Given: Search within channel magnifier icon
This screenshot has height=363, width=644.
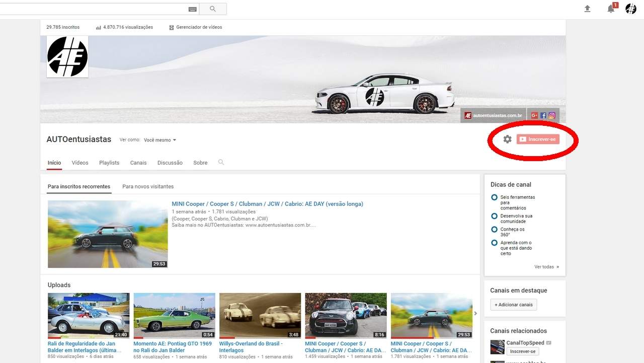Looking at the screenshot, I should click(x=221, y=162).
